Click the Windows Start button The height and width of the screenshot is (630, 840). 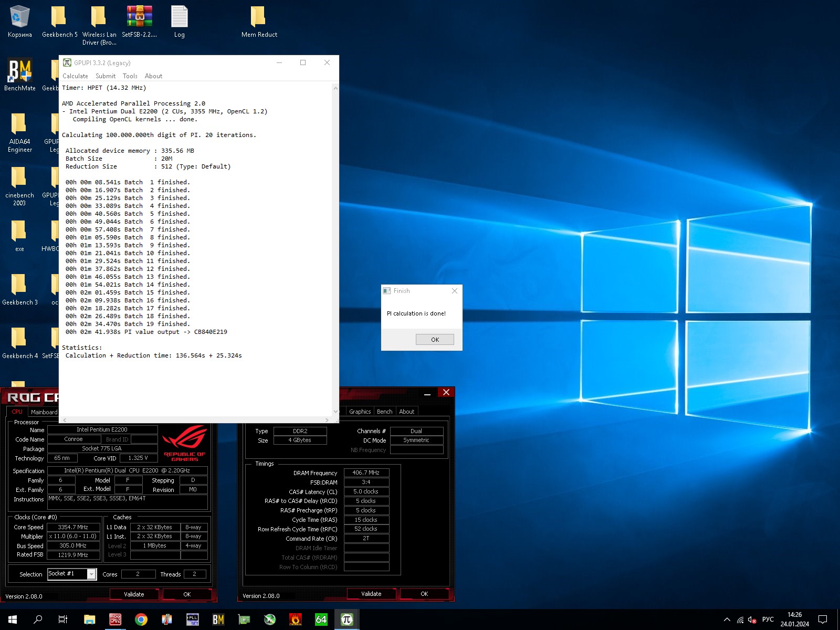tap(13, 619)
